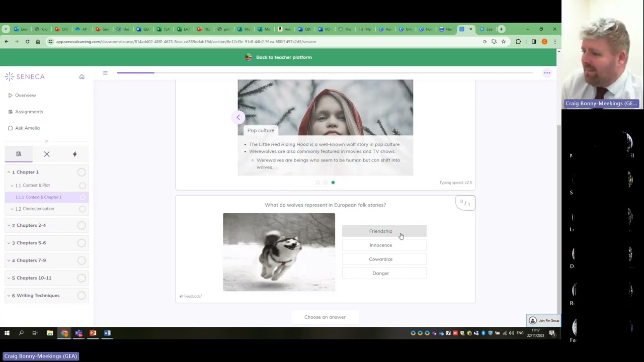This screenshot has width=644, height=362.
Task: Select the course contents book tab
Action: [19, 154]
